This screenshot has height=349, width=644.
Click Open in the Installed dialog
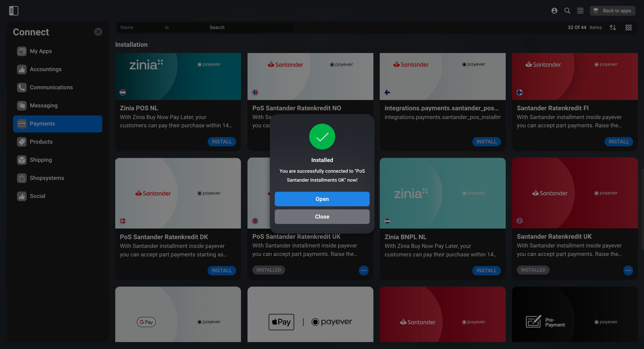[322, 199]
